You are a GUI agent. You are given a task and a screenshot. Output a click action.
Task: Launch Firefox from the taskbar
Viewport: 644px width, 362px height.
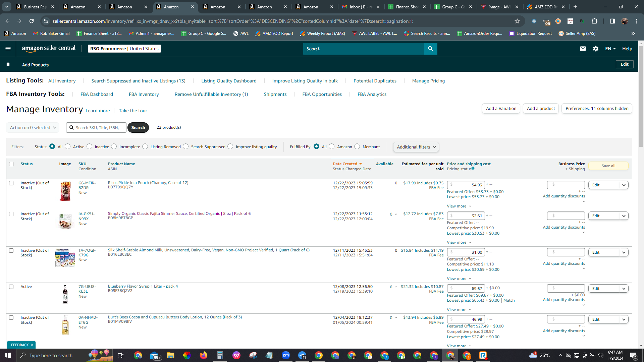point(204,355)
